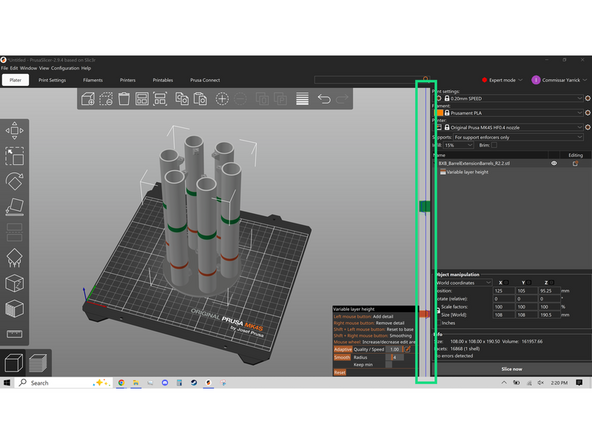Select the Measure ruler tool
Screen dimensions: 592x444
14,334
